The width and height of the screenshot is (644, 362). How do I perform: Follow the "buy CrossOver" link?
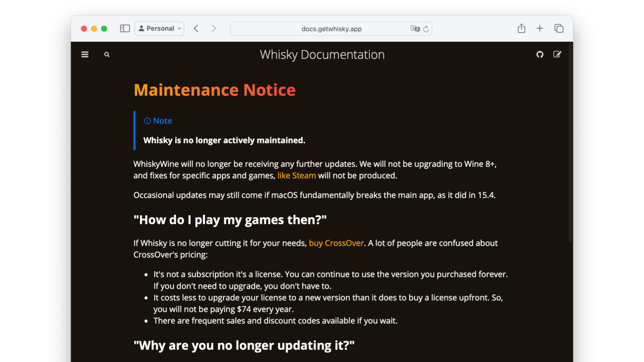click(x=336, y=243)
